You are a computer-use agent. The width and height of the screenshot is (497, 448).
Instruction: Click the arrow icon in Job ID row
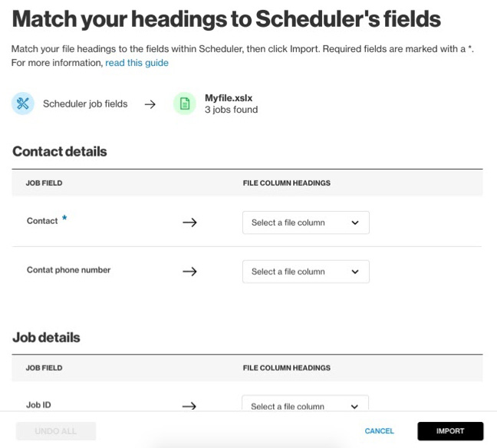point(189,407)
